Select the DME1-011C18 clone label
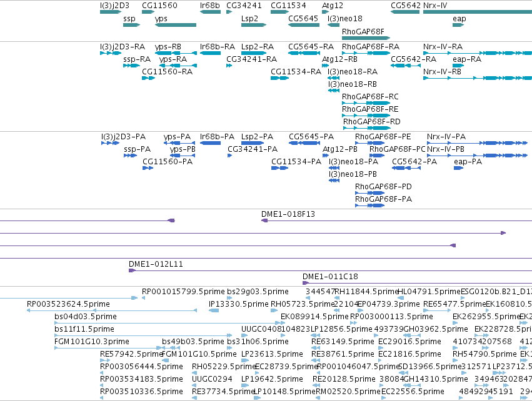532x401 pixels. tap(330, 277)
